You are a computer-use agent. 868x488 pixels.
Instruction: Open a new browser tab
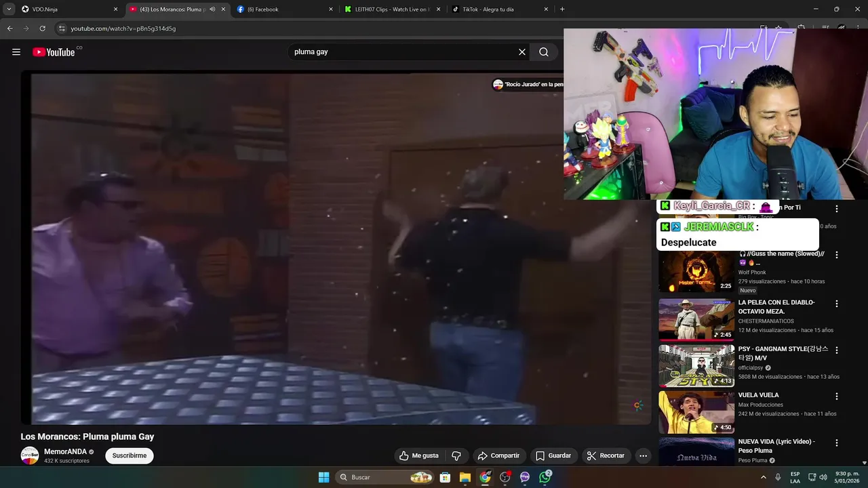[562, 9]
